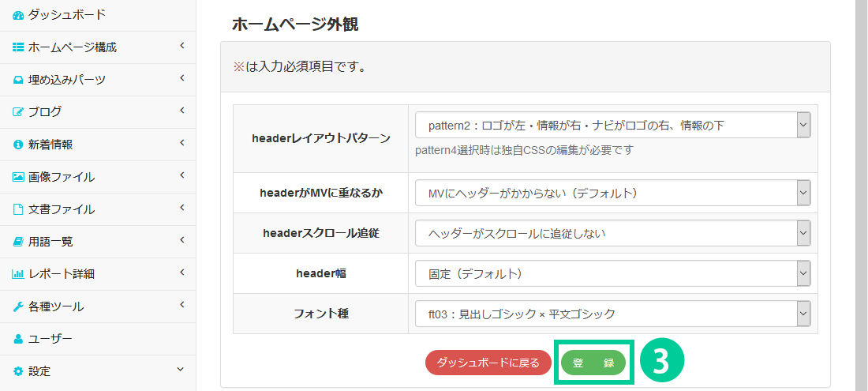Open the フォント種 font dropdown
This screenshot has width=868, height=391.
coord(612,314)
